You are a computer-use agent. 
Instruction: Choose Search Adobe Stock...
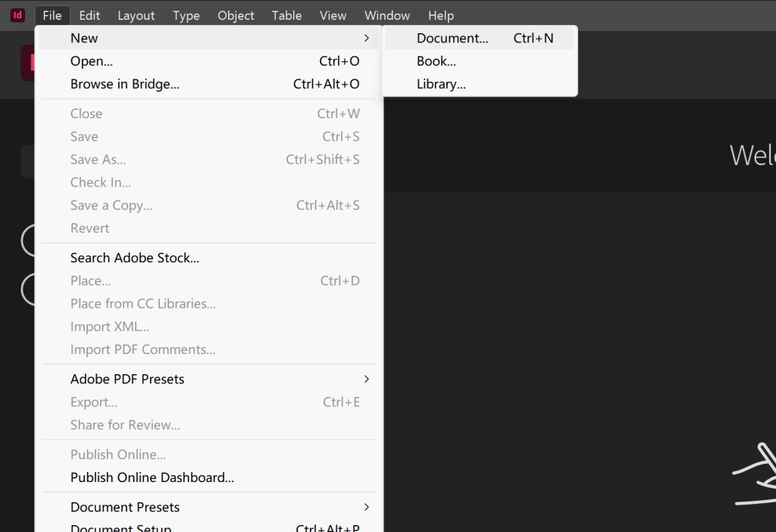point(135,258)
